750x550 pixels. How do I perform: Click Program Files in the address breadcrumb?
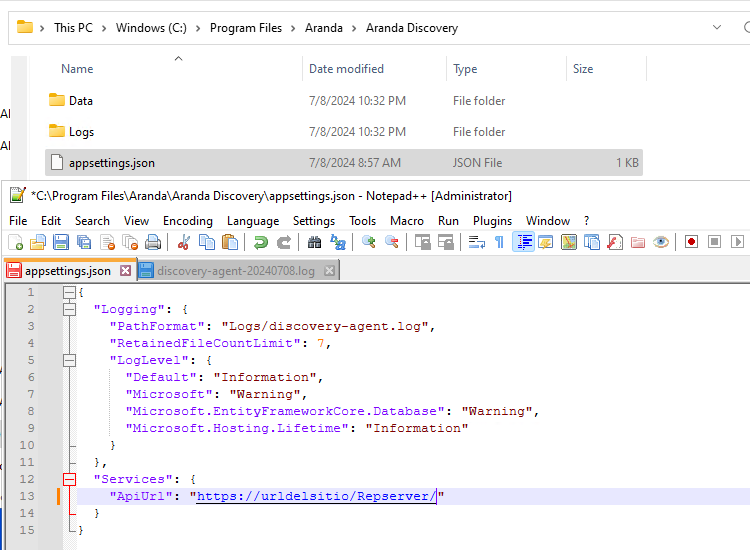coord(245,28)
